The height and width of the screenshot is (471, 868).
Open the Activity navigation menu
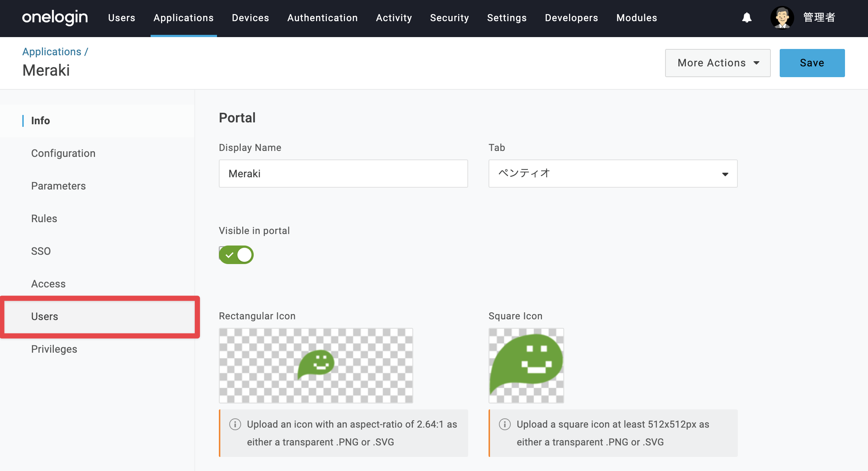pyautogui.click(x=394, y=18)
